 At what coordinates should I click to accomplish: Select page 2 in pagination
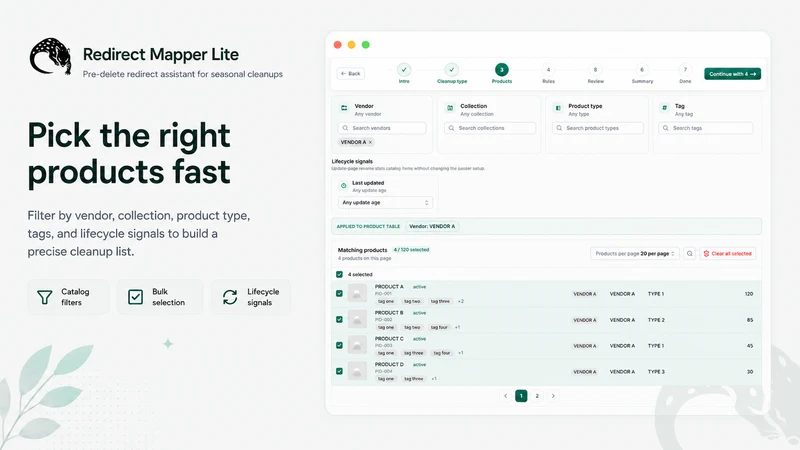537,396
